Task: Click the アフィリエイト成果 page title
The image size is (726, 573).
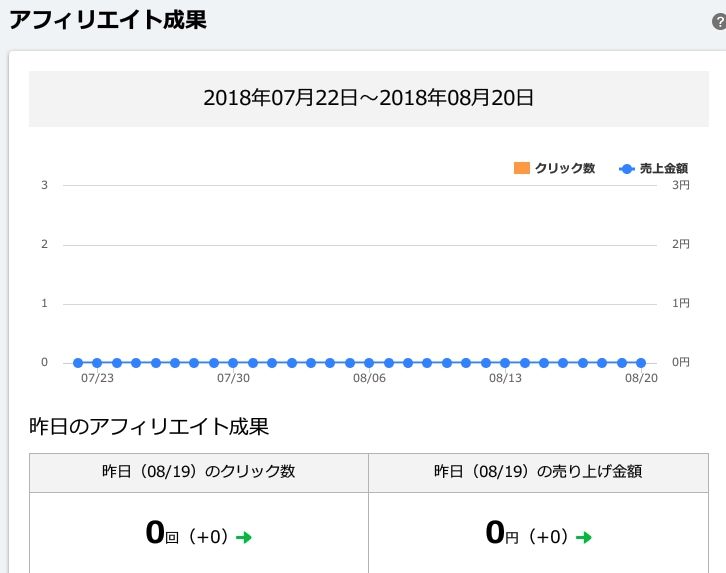Action: (x=108, y=20)
